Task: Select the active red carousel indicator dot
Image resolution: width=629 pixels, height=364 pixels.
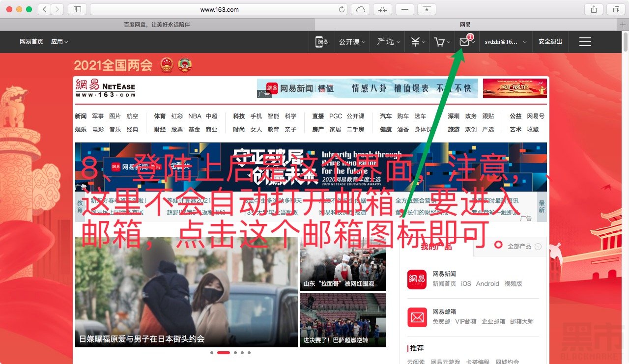Action: pos(224,353)
